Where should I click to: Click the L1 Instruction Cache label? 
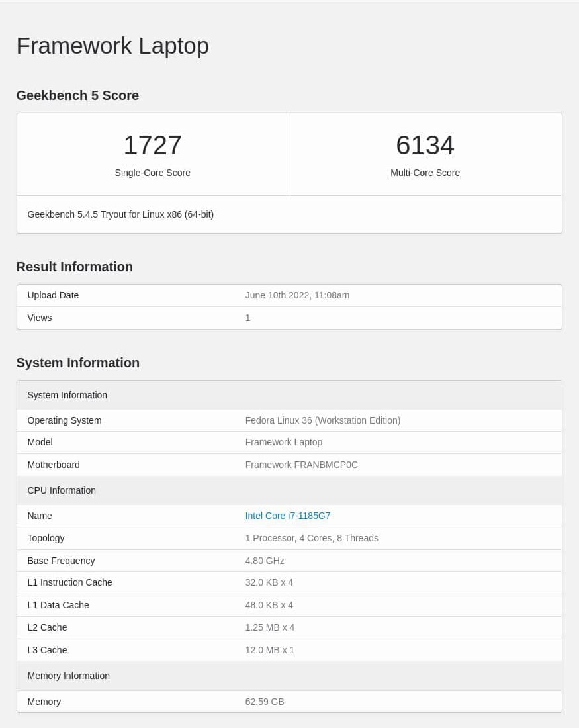(69, 582)
